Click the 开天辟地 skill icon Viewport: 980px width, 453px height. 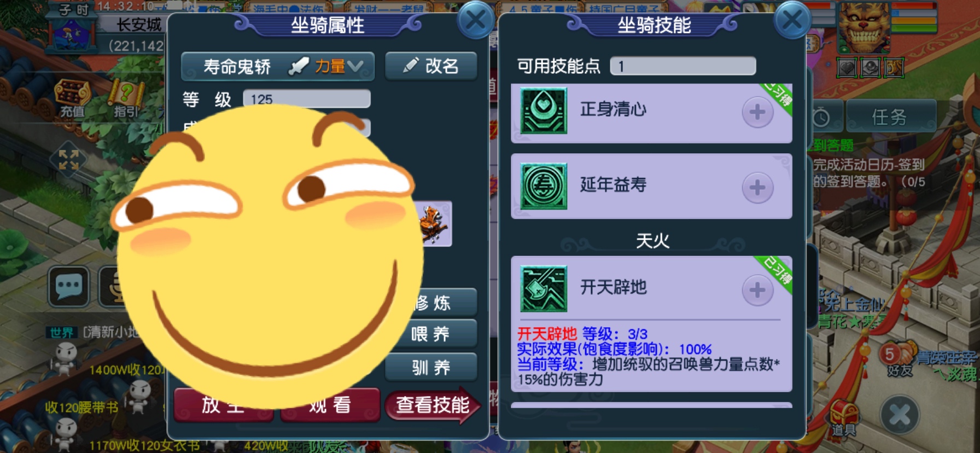point(544,289)
